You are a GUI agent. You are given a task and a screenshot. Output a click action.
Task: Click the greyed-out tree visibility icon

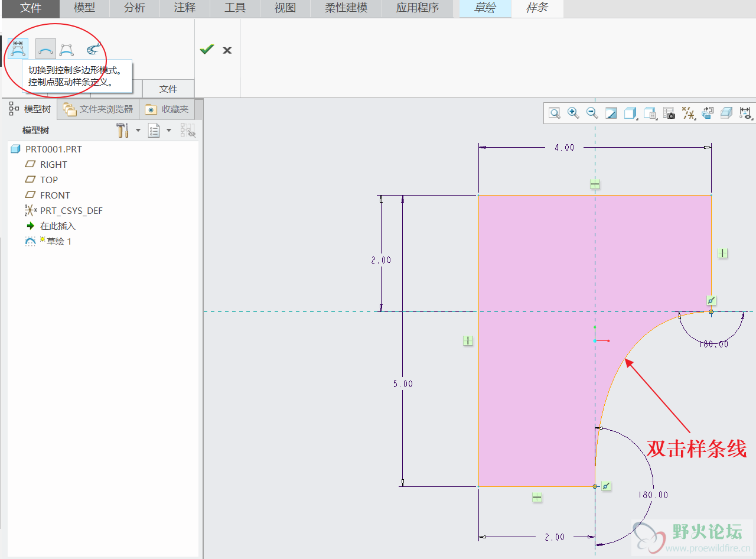(x=188, y=130)
